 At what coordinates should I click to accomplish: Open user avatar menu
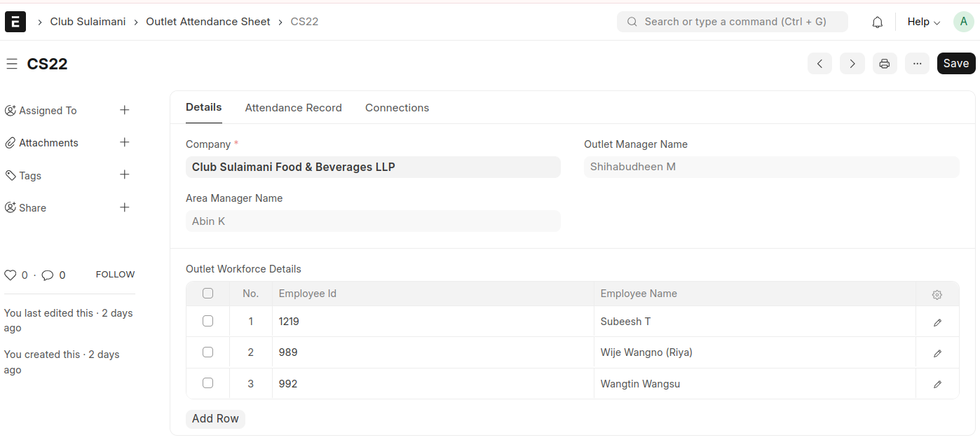[963, 22]
